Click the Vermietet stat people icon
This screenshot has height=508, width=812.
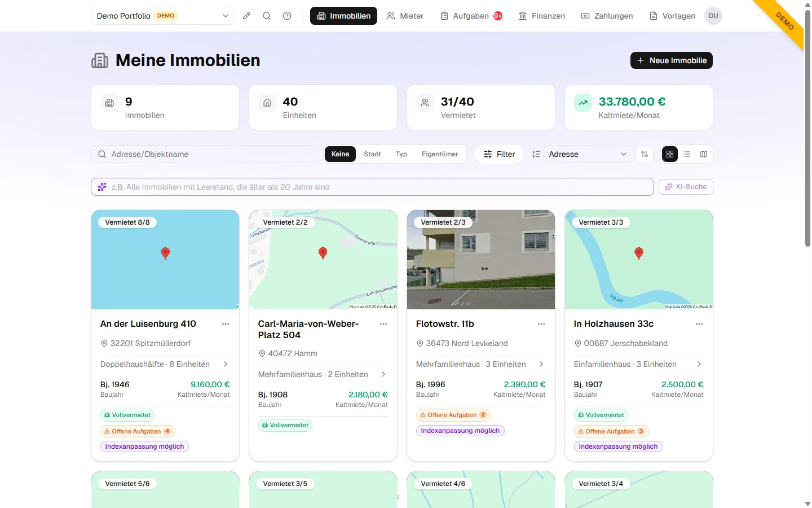point(425,103)
